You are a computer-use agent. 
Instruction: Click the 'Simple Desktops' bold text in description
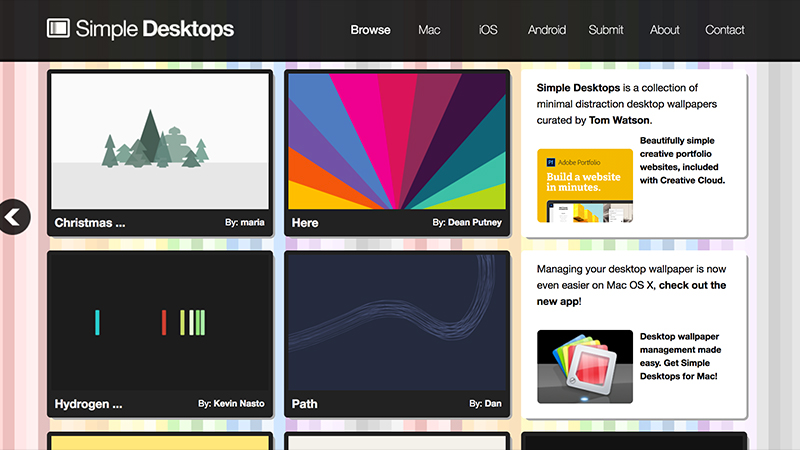click(578, 88)
